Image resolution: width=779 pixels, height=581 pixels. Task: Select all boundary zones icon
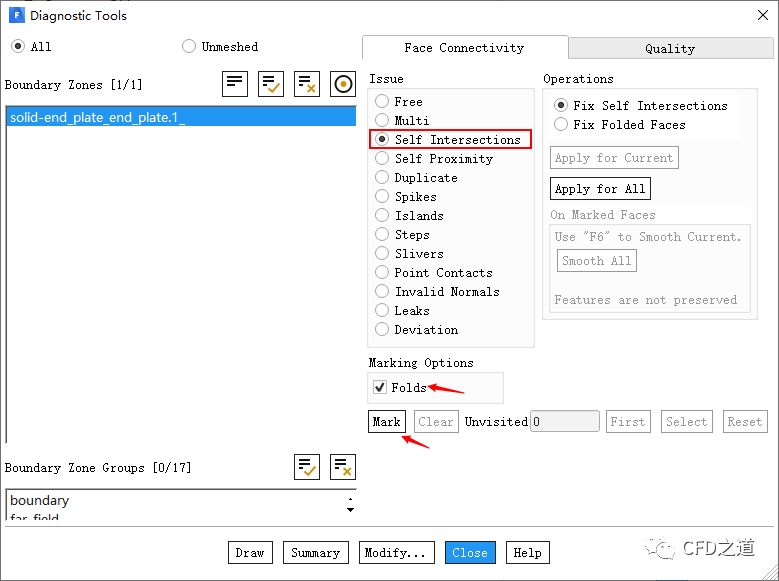[271, 84]
